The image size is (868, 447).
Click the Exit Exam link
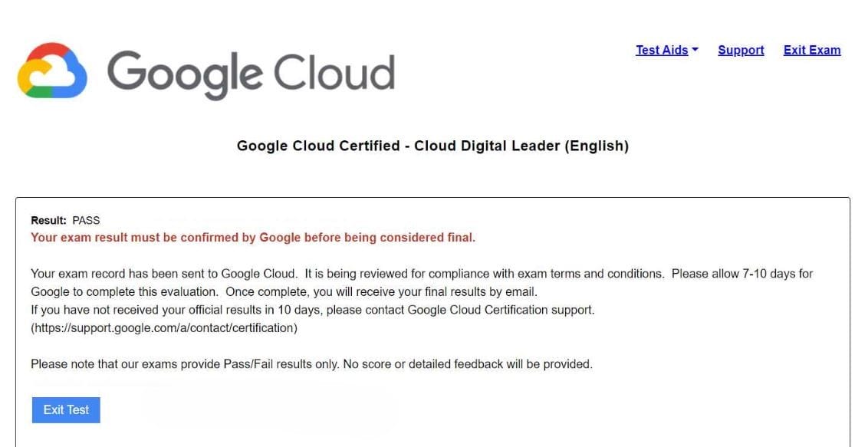click(x=812, y=51)
